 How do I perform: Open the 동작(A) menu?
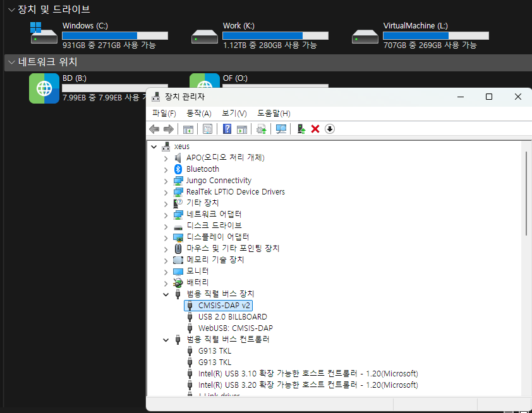pyautogui.click(x=198, y=113)
